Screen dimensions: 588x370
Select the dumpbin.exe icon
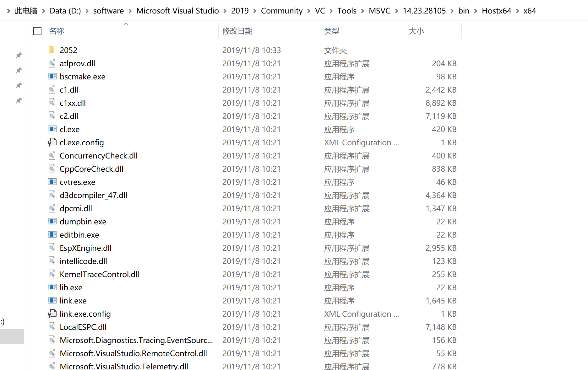point(52,221)
